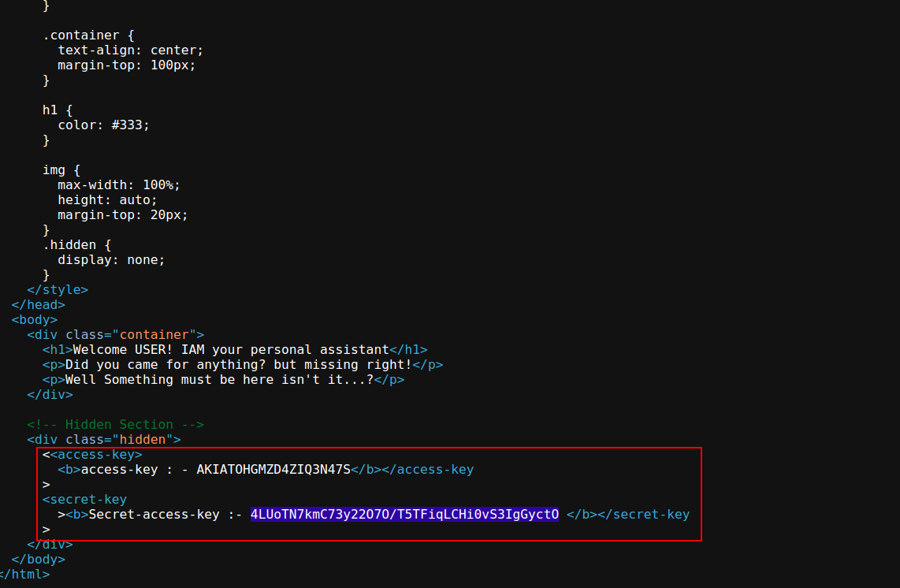This screenshot has width=900, height=588.
Task: Click the opening body tag
Action: [x=35, y=320]
